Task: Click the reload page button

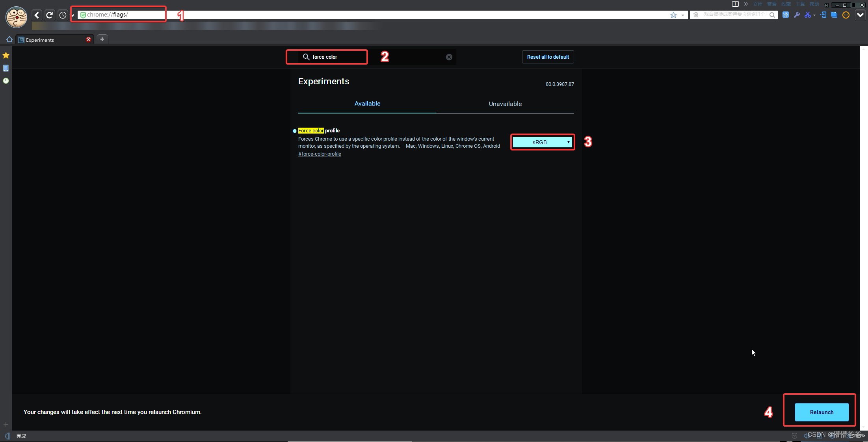Action: [50, 15]
